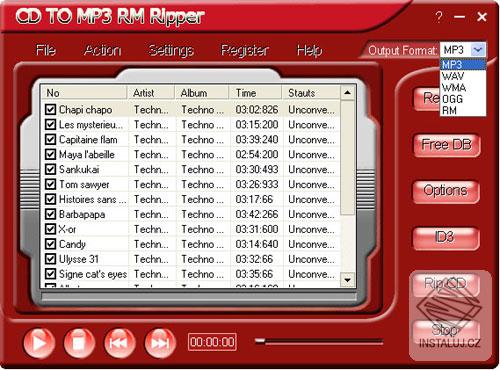500x370 pixels.
Task: Select the Barbapapa track title
Action: [x=82, y=214]
